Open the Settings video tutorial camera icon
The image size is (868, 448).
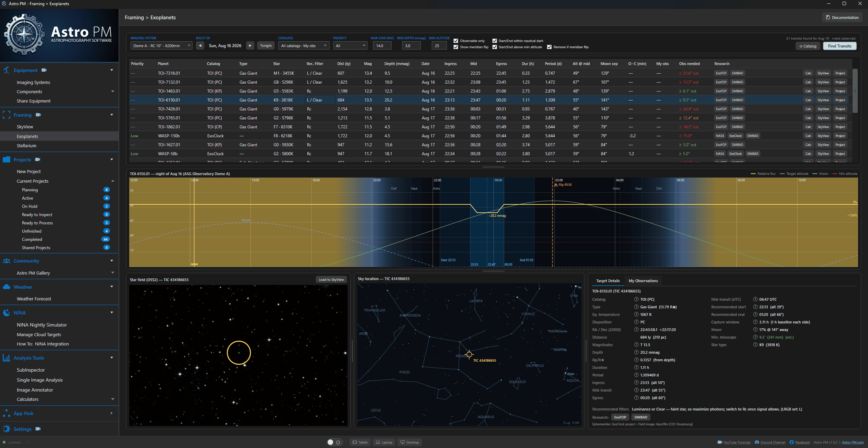[38, 429]
